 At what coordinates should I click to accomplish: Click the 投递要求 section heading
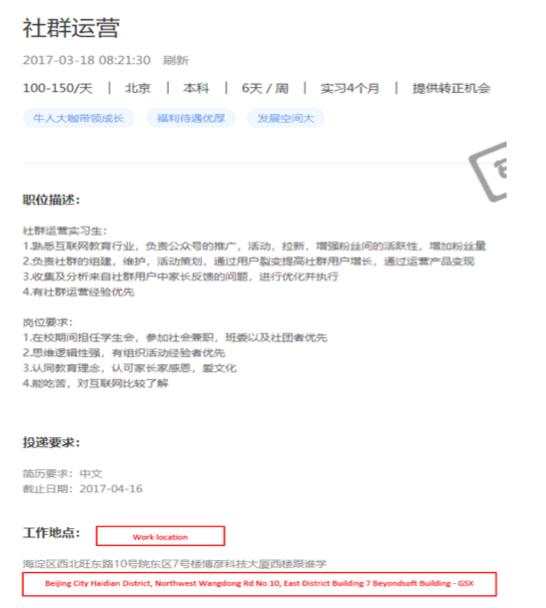51,442
